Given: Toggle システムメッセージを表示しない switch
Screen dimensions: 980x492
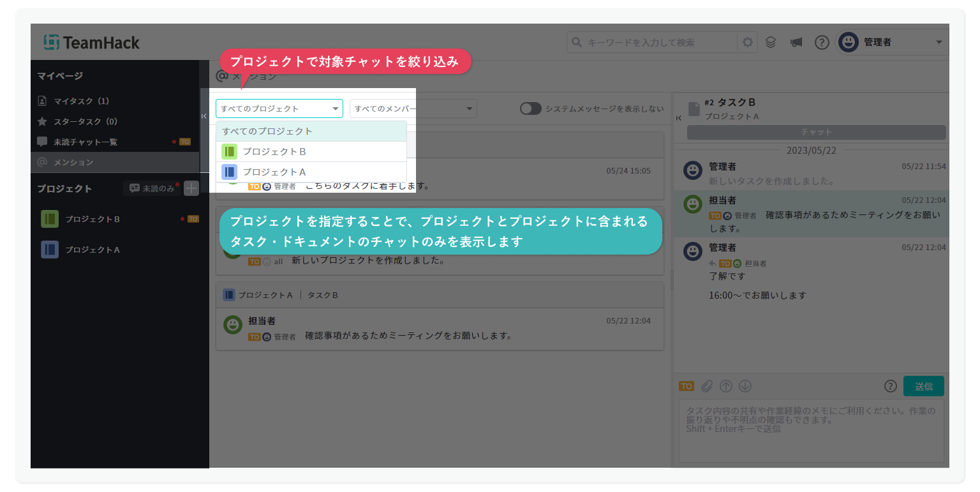Looking at the screenshot, I should coord(530,108).
